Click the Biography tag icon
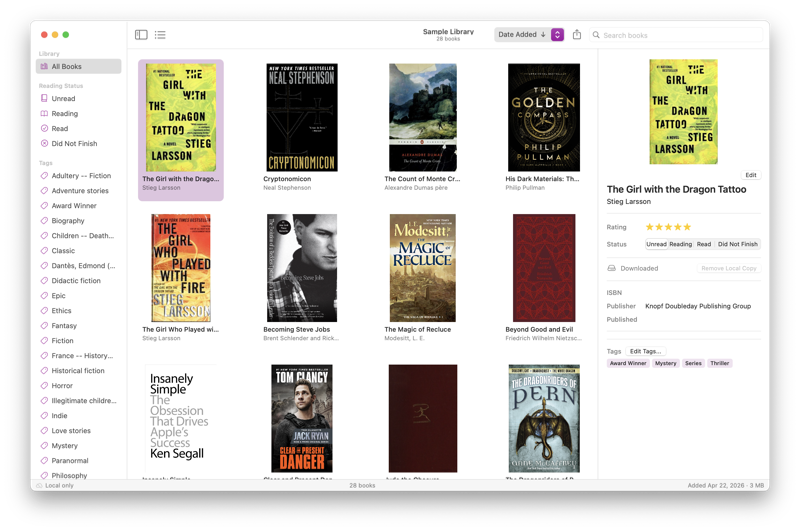Screen dimensions: 800x531 [x=44, y=220]
